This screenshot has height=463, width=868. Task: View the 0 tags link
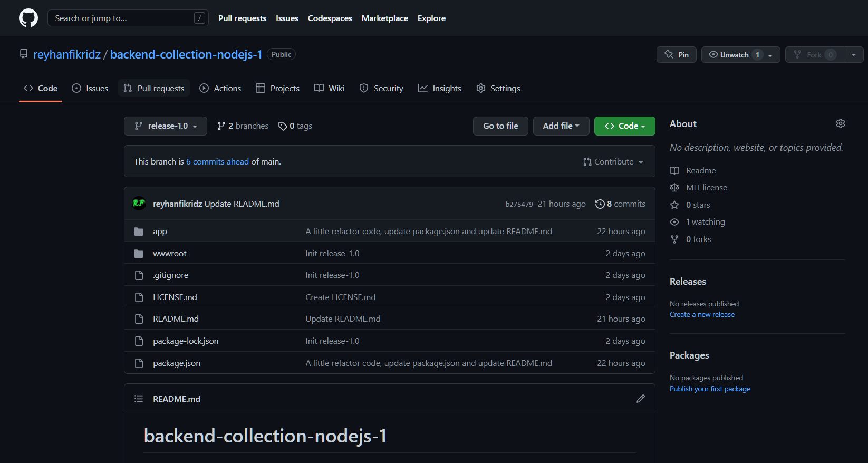click(295, 126)
